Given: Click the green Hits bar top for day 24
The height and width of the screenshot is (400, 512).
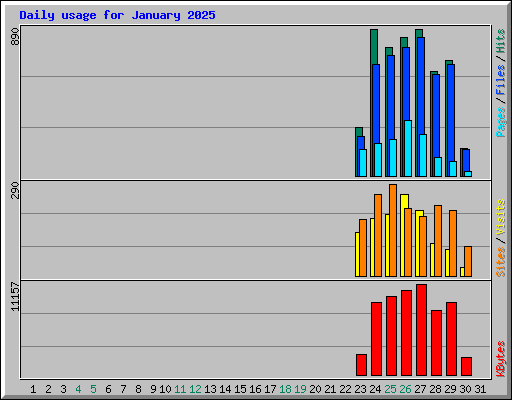Looking at the screenshot, I should pos(374,47).
